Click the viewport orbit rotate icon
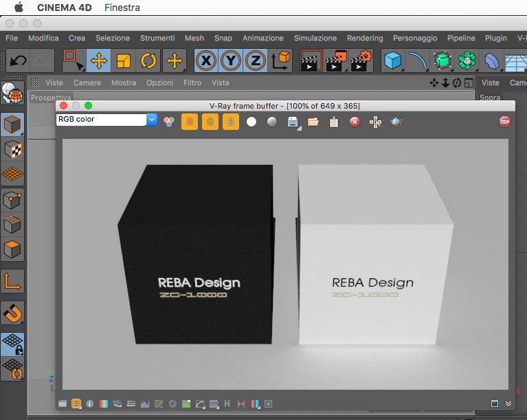 [x=457, y=82]
